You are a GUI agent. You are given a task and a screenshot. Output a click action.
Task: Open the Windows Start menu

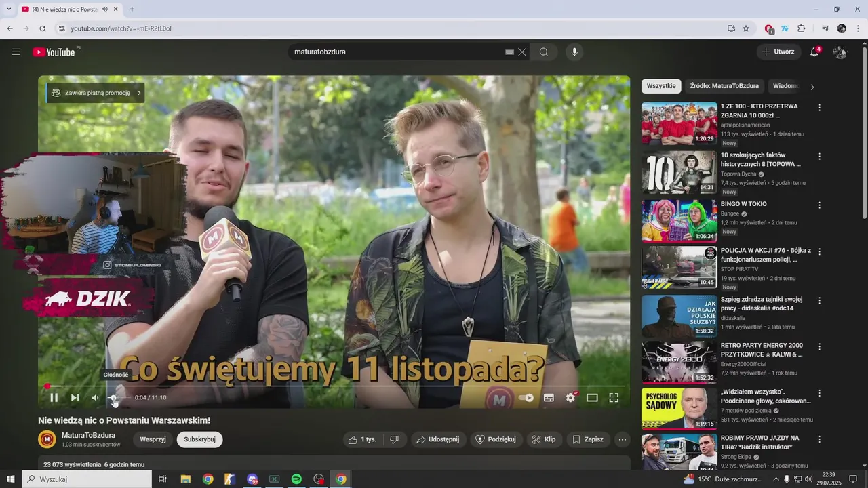pyautogui.click(x=11, y=479)
